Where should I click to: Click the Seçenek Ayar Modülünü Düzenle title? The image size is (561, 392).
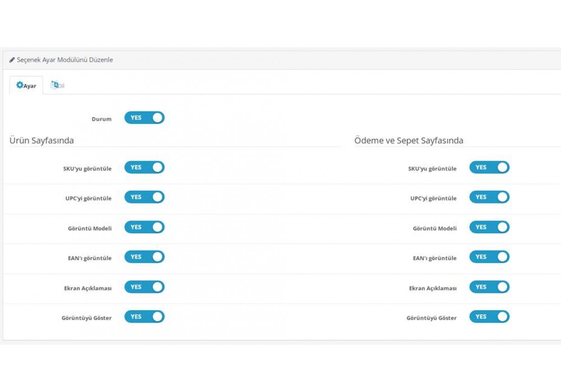[64, 60]
